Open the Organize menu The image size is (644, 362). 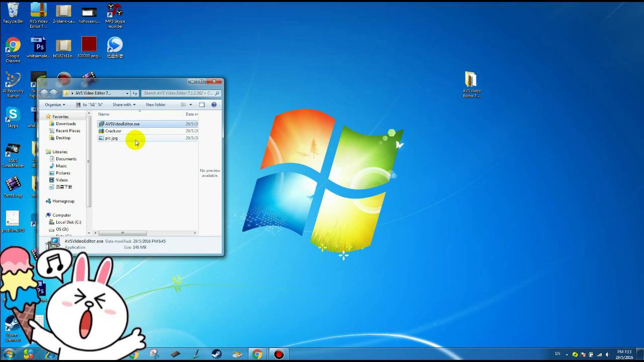coord(55,105)
